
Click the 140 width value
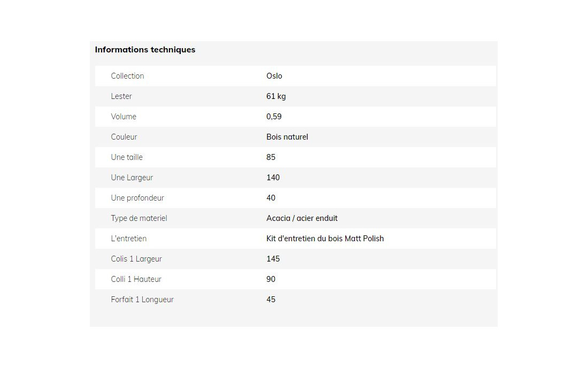(273, 178)
